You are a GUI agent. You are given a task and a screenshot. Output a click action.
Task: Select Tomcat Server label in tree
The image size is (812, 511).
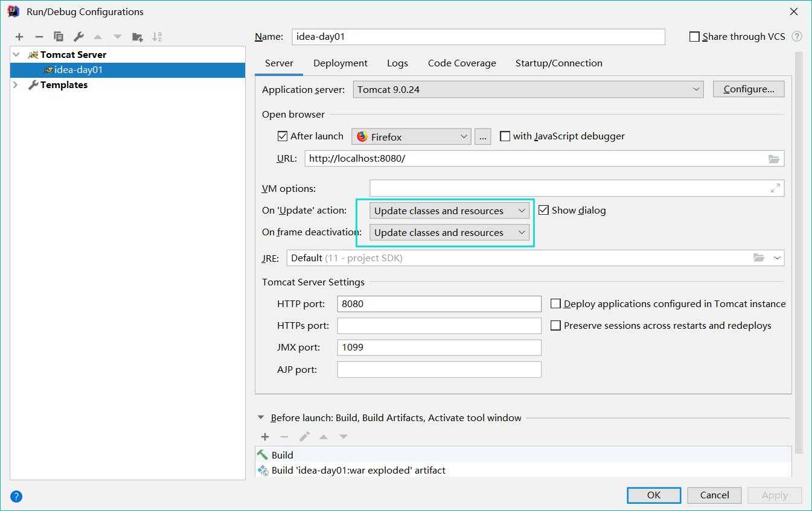[73, 54]
